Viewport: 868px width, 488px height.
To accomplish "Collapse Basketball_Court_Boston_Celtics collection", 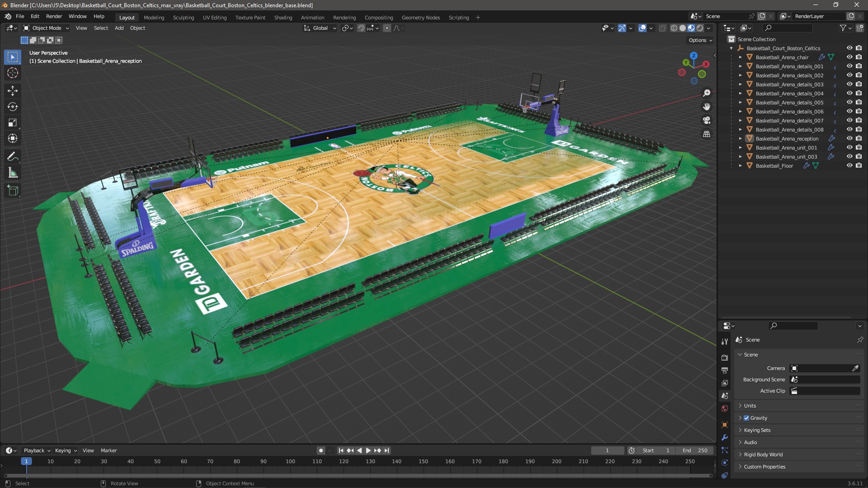I will pyautogui.click(x=731, y=48).
